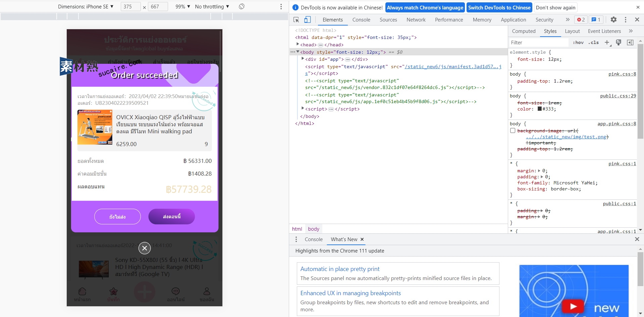Tap the profile icon in the app nav
This screenshot has height=317, width=644.
pyautogui.click(x=207, y=291)
